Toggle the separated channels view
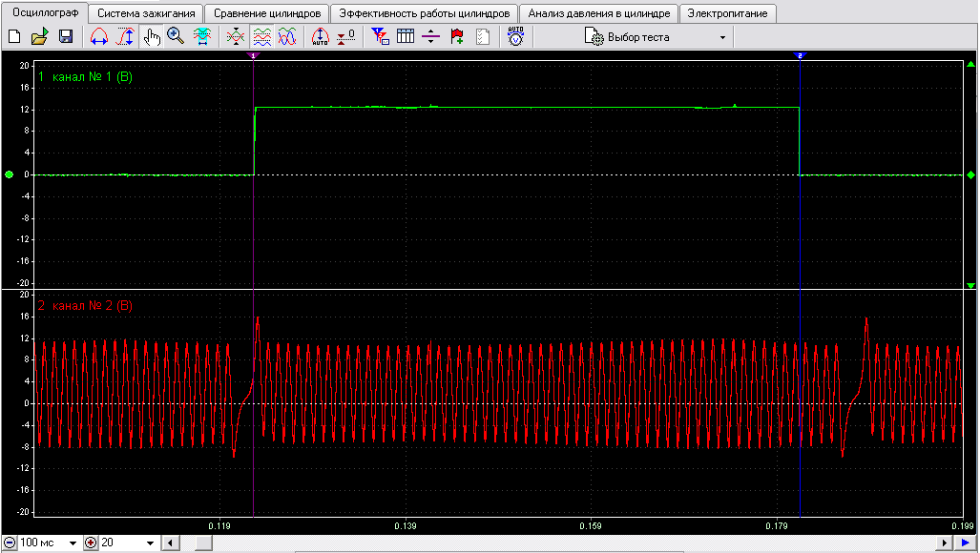 click(261, 37)
